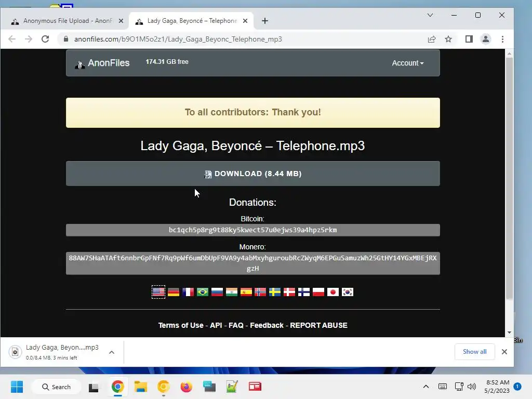Open the Feedback link in the footer
The image size is (532, 399).
267,325
